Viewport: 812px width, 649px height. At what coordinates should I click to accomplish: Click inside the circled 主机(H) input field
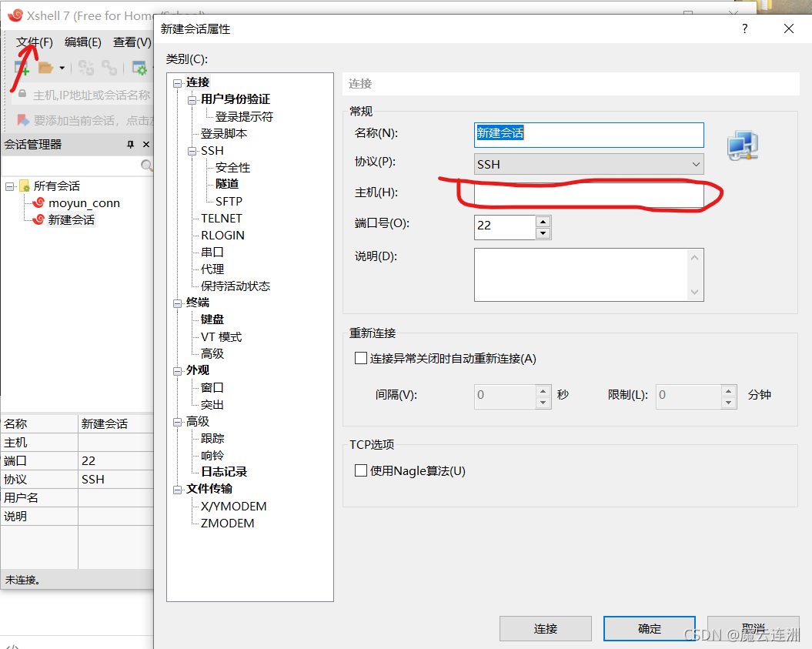(589, 195)
